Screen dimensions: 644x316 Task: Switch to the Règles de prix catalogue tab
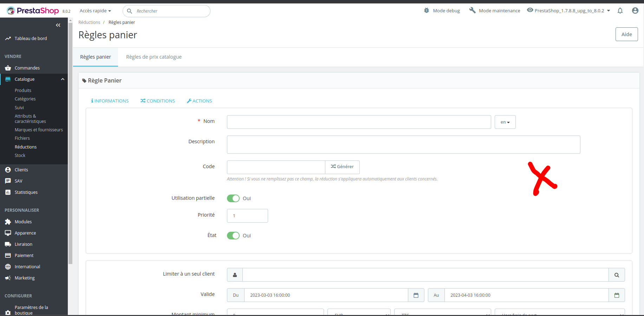[x=154, y=57]
